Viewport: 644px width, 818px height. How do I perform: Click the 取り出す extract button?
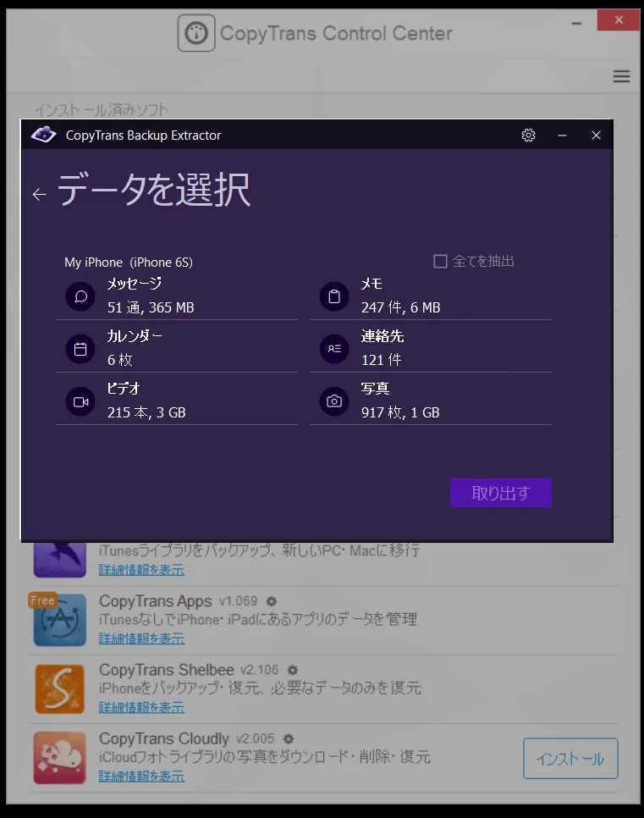(x=501, y=493)
